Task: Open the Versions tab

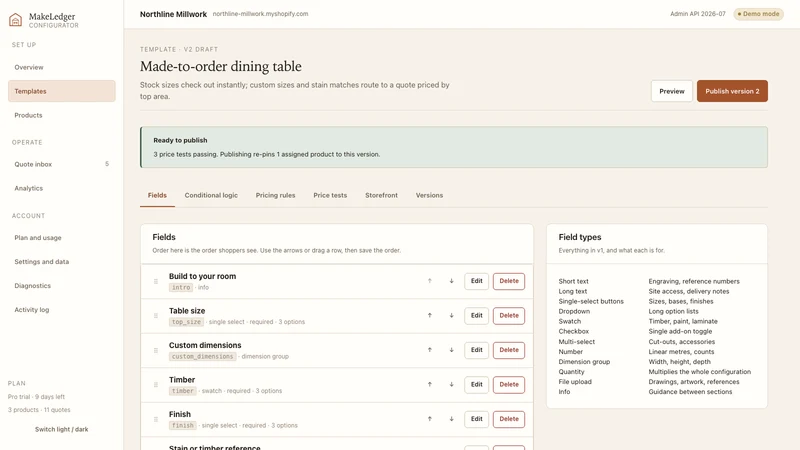Action: click(429, 195)
